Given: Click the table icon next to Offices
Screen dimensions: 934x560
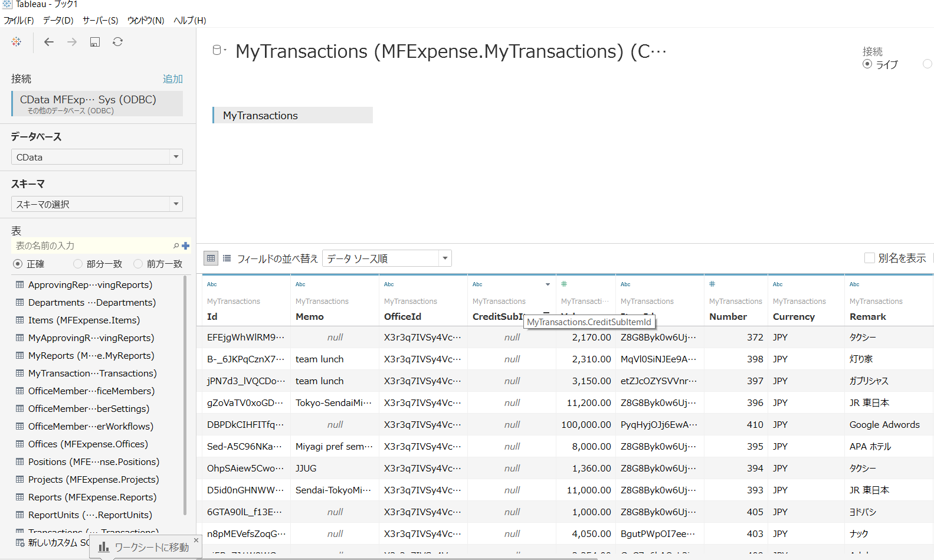Looking at the screenshot, I should (20, 444).
